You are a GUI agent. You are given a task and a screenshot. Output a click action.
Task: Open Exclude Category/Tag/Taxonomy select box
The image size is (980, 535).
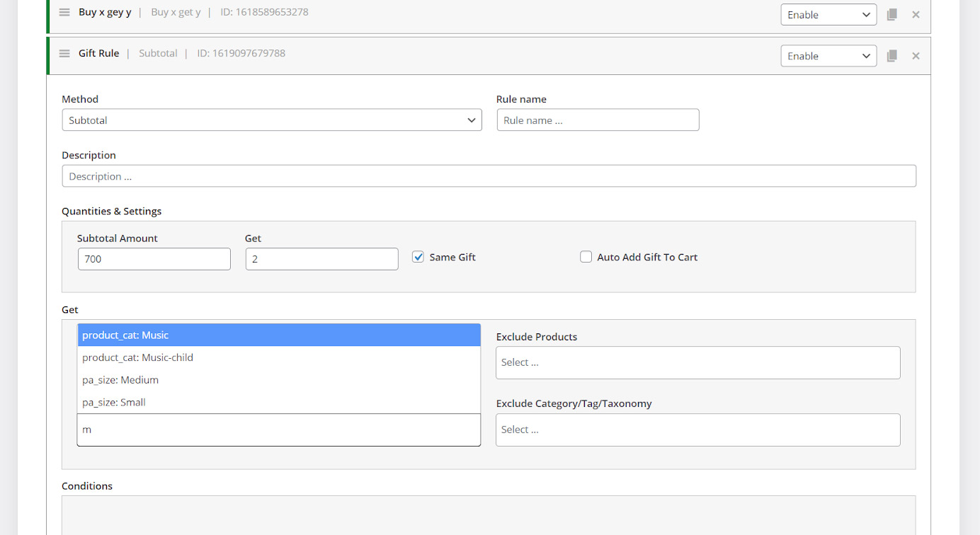point(697,430)
